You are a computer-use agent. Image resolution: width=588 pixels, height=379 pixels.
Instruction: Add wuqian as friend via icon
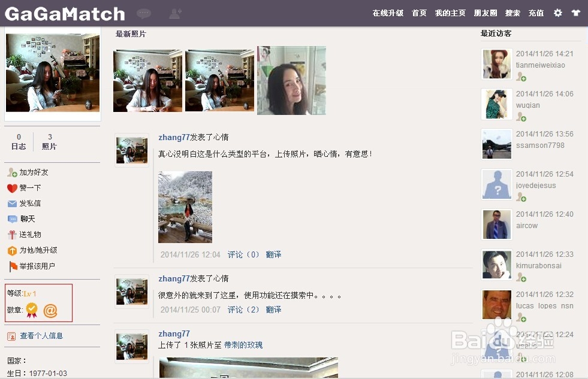pos(521,117)
